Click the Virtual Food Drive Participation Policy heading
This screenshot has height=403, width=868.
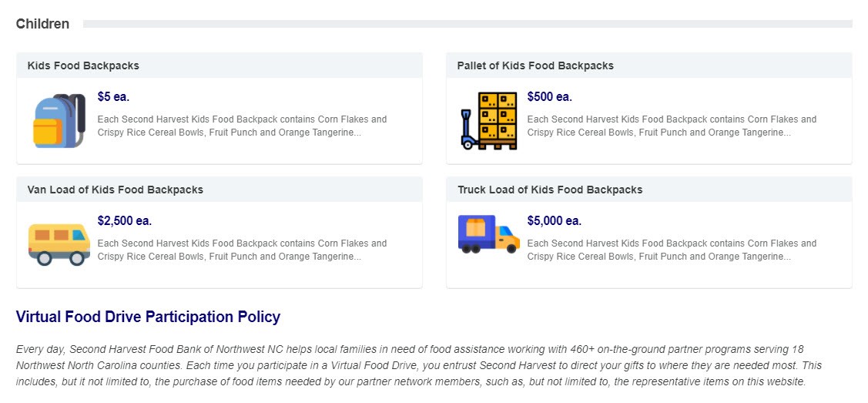pyautogui.click(x=148, y=317)
